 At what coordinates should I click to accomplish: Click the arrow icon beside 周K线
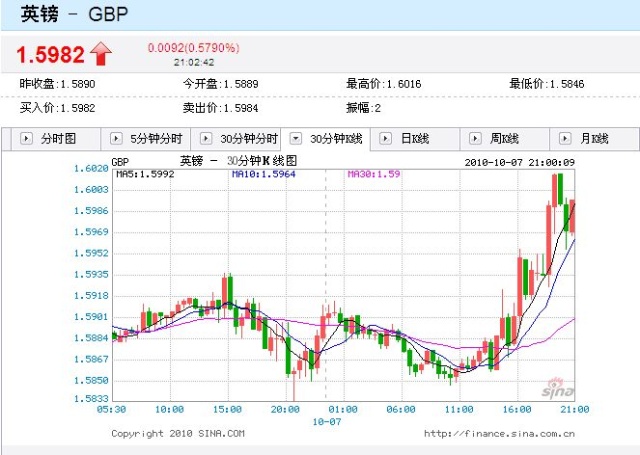tap(476, 139)
